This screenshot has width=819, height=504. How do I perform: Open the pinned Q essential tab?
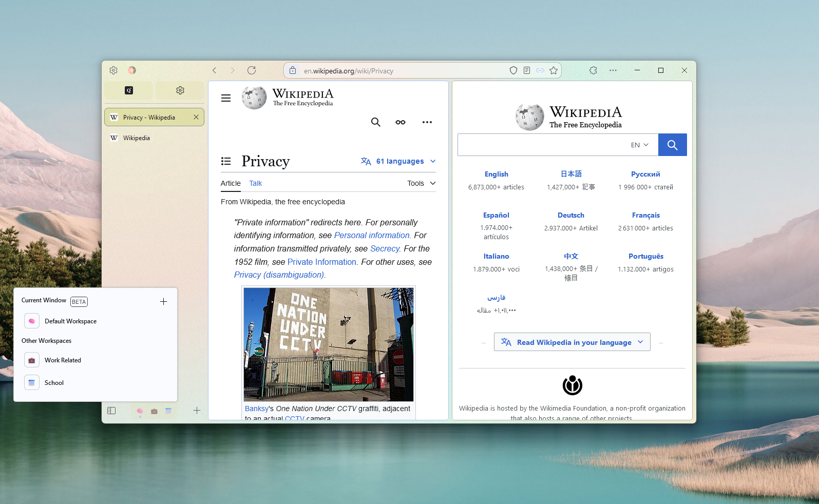[x=129, y=90]
